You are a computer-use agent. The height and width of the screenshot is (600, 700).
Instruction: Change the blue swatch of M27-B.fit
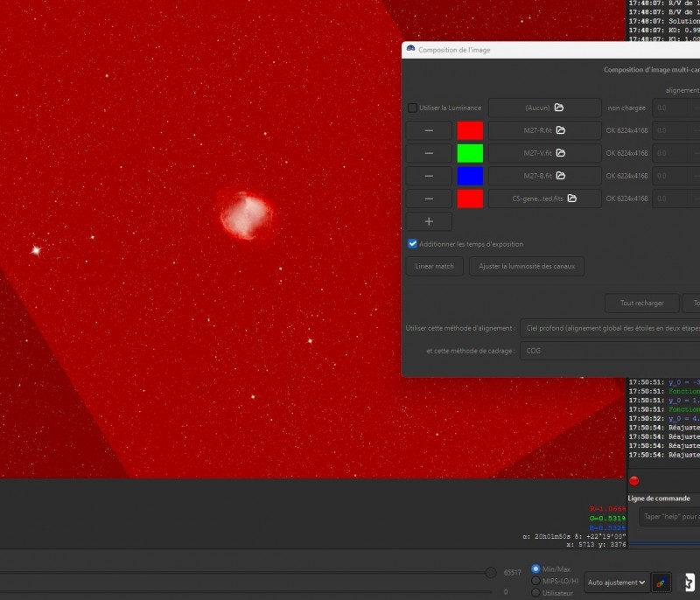(470, 176)
